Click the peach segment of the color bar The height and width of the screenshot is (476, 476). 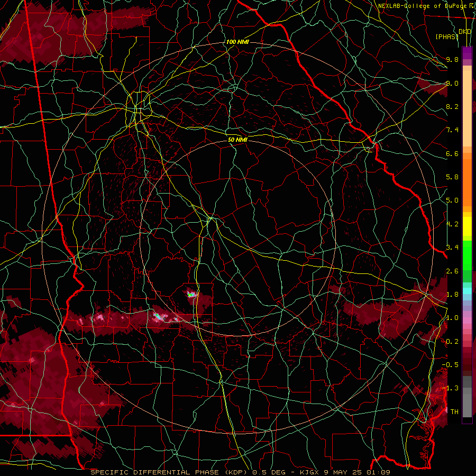(467, 108)
